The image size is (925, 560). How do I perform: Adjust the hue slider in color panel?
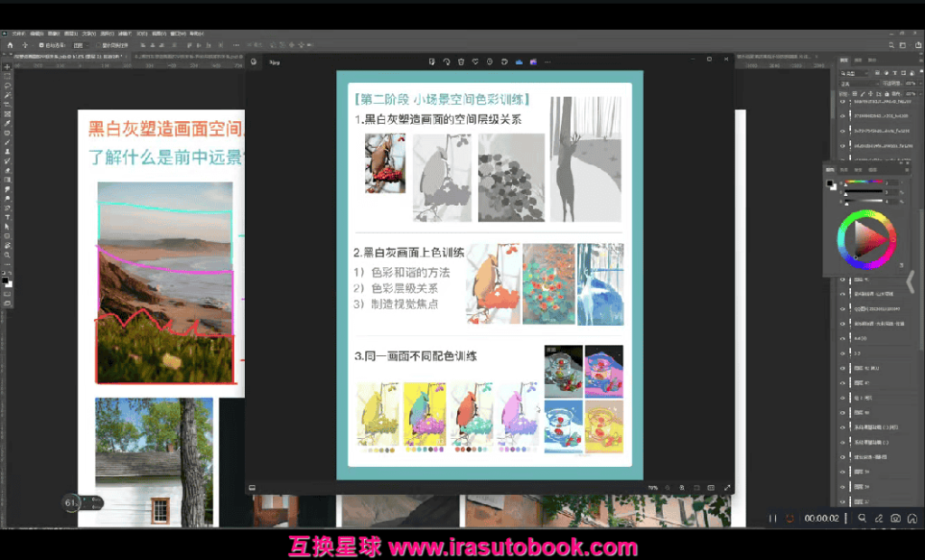point(863,182)
